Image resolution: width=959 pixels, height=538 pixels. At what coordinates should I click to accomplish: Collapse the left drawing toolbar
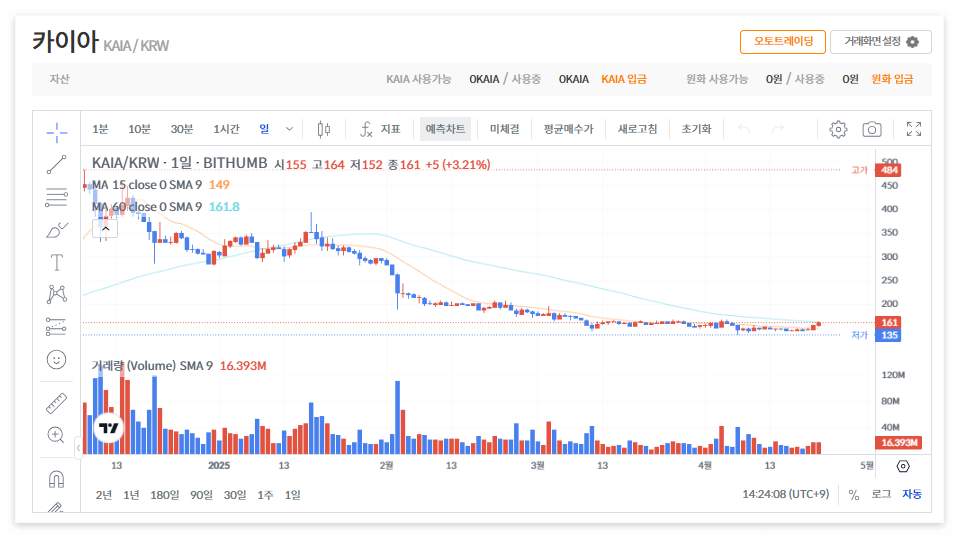tap(78, 448)
